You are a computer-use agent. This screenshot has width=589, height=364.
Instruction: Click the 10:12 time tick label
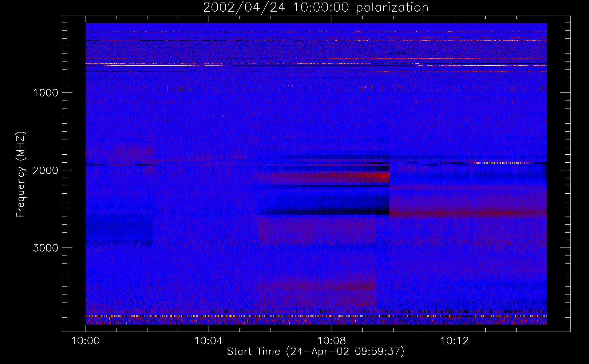pos(455,341)
